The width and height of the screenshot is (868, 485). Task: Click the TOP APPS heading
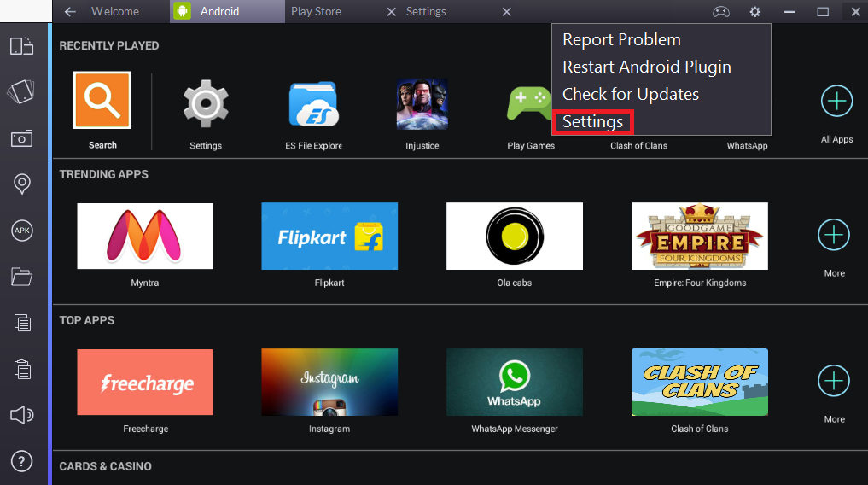(x=87, y=320)
